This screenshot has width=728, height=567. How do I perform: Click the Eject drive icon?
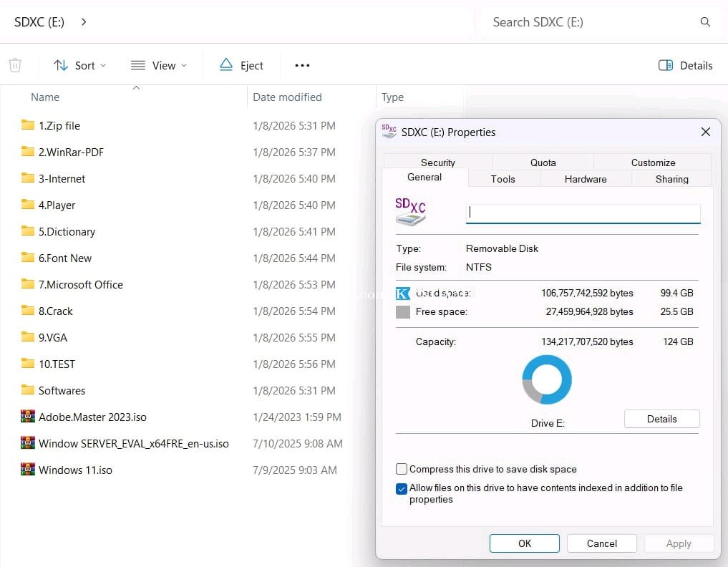(226, 65)
